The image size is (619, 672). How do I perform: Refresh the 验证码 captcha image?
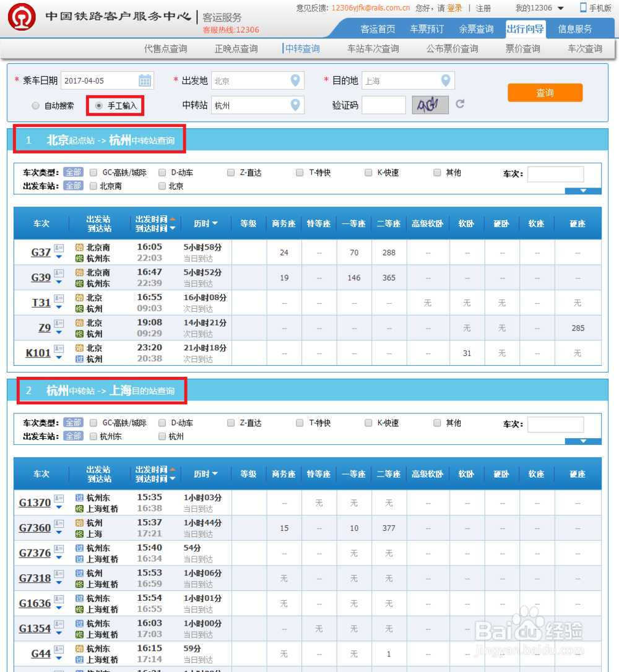click(x=458, y=105)
